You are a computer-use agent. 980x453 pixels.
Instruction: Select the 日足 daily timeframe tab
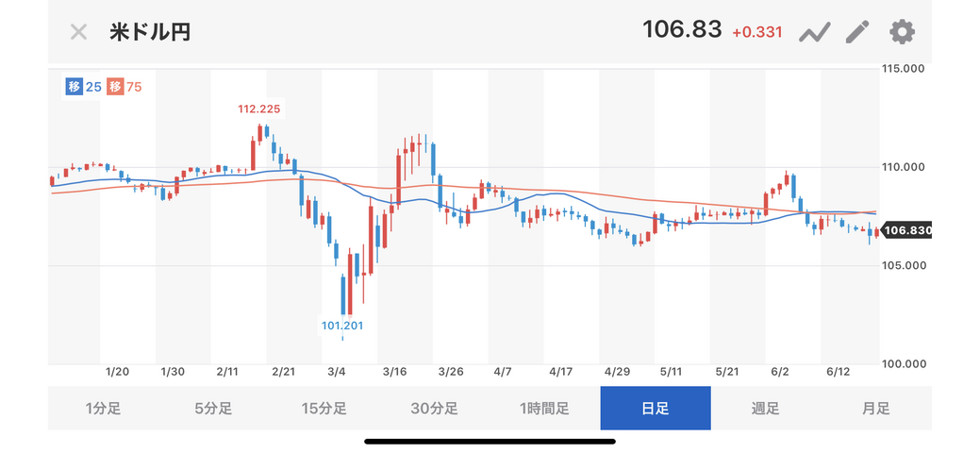[x=655, y=409]
